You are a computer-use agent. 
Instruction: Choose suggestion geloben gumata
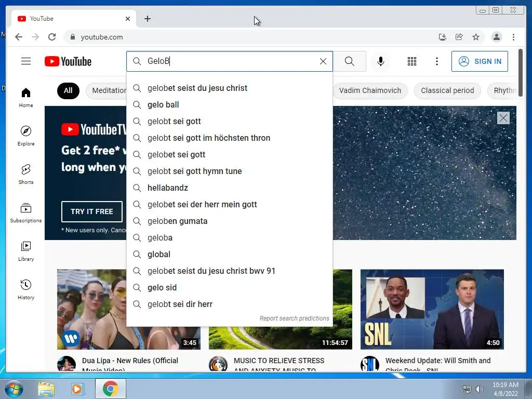[x=230, y=221]
